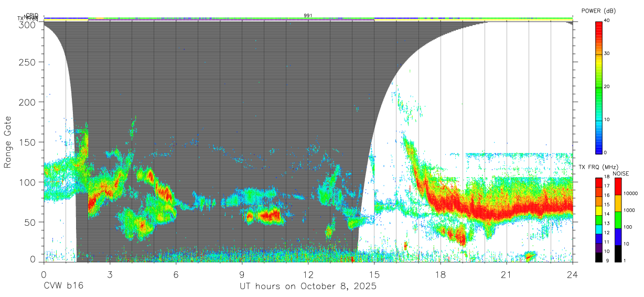Click the 21 hour tick on UT axis

pyautogui.click(x=507, y=274)
